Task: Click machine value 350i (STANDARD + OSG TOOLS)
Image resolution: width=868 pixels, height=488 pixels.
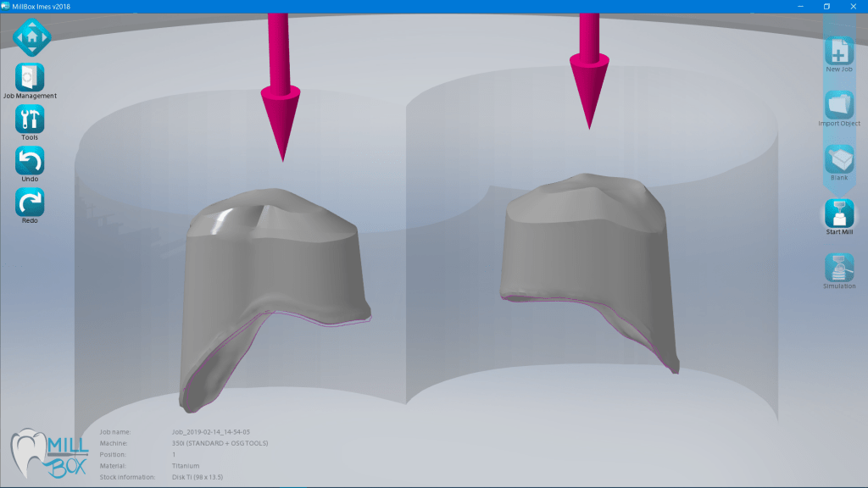Action: (220, 443)
